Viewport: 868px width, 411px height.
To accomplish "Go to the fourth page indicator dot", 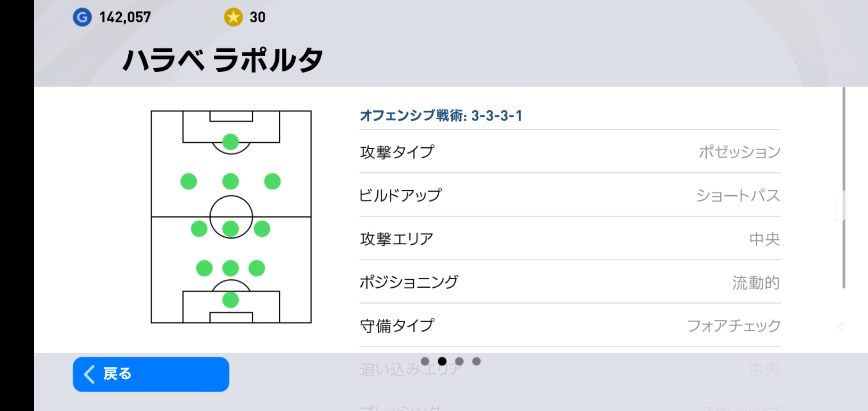I will click(476, 361).
